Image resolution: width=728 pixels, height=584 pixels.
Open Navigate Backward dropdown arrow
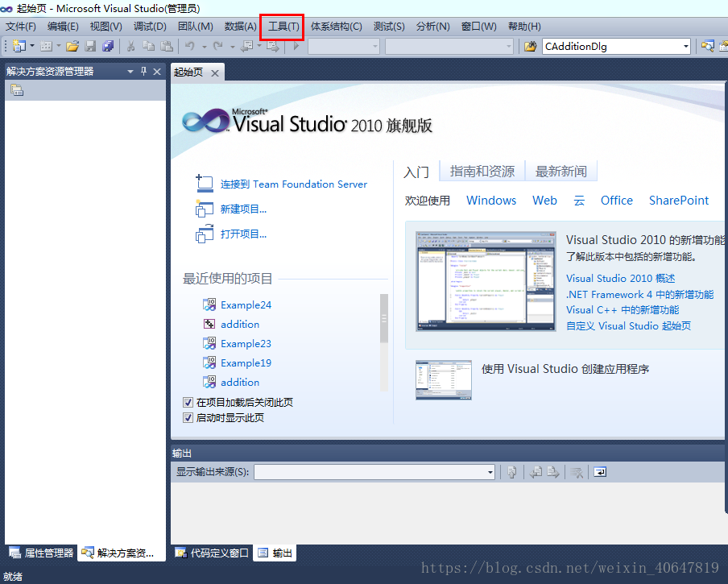pos(259,46)
